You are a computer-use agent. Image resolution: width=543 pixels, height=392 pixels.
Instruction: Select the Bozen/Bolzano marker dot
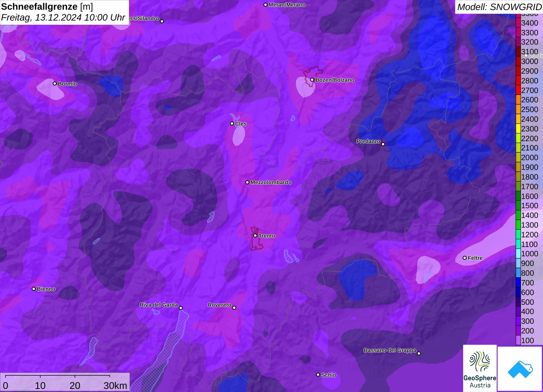(x=312, y=80)
